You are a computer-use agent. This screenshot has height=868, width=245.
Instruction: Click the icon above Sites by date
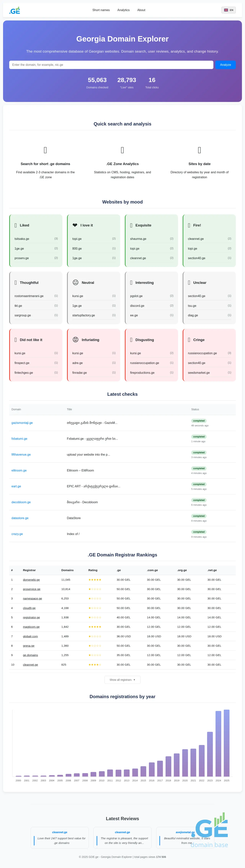click(199, 150)
